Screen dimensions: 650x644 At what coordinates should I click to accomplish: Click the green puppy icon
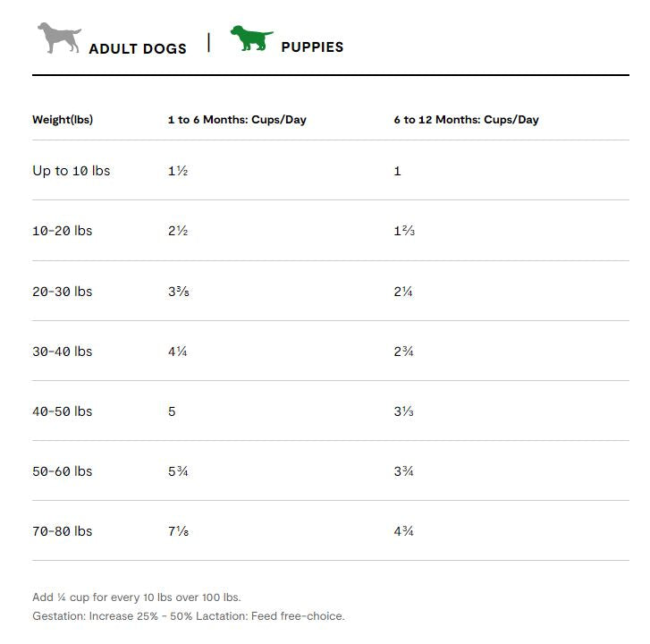point(251,38)
